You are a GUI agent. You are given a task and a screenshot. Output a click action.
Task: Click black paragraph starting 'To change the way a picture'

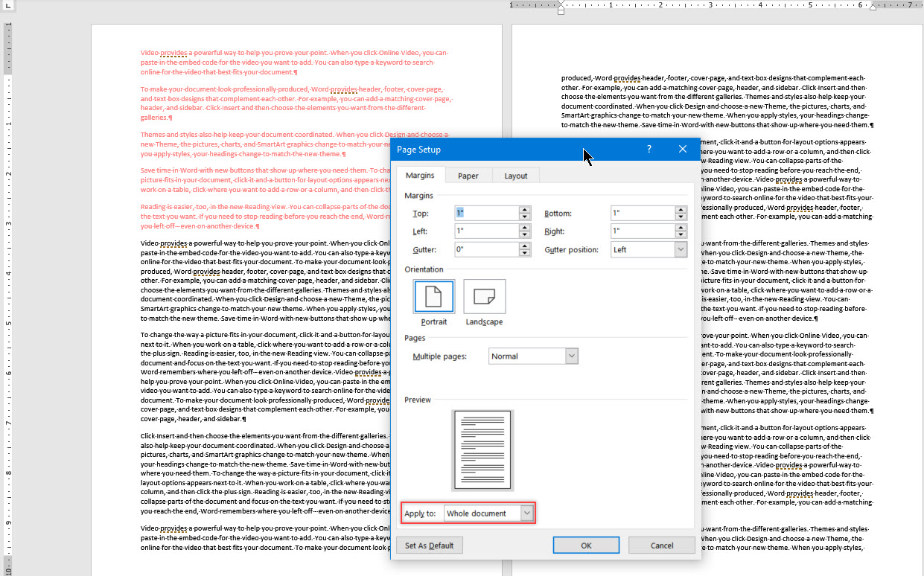(264, 377)
